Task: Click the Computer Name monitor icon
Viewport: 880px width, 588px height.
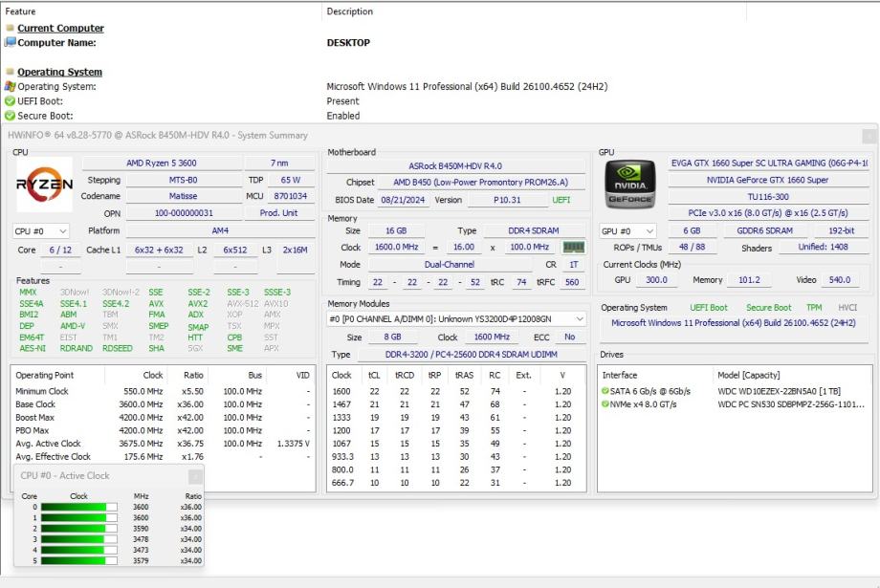Action: [x=11, y=43]
